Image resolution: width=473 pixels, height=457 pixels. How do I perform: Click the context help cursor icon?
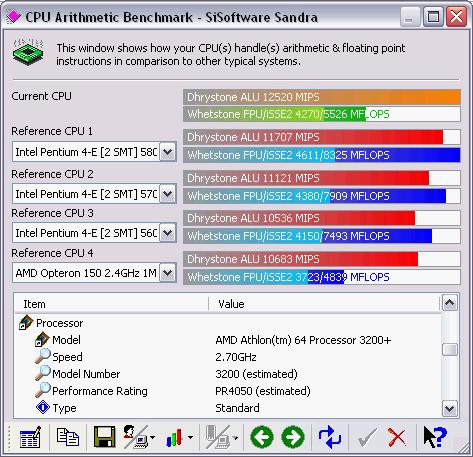[435, 437]
